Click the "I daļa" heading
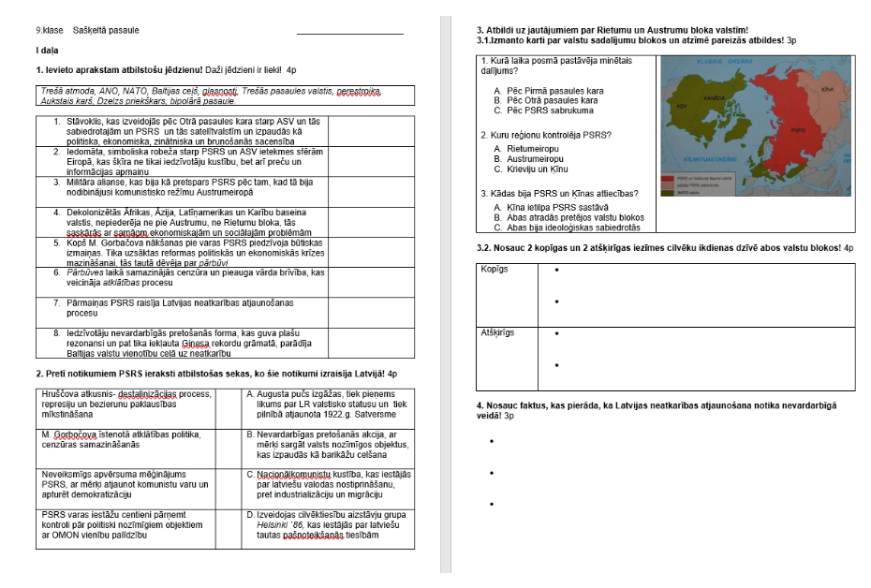 click(48, 50)
